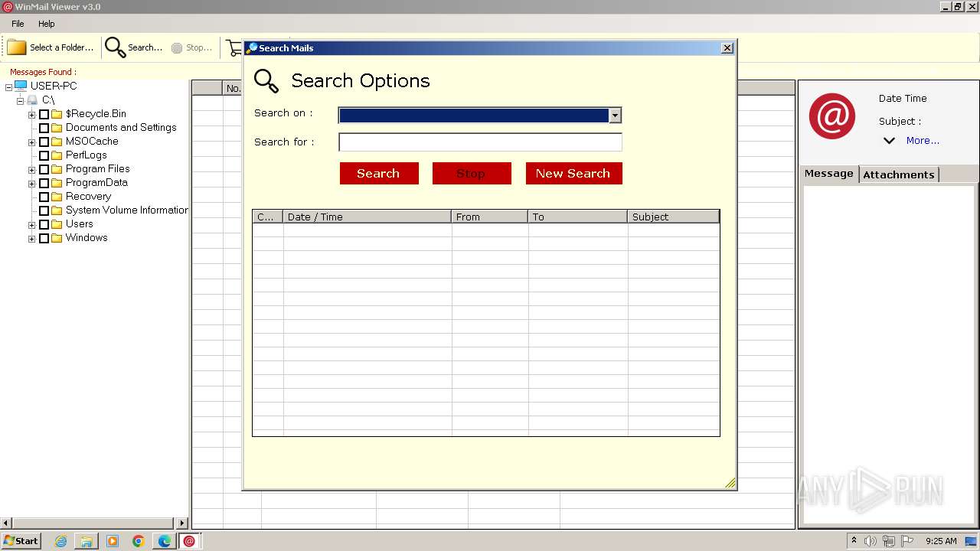The height and width of the screenshot is (551, 980).
Task: Click the red @ mail logo
Action: coord(832,116)
